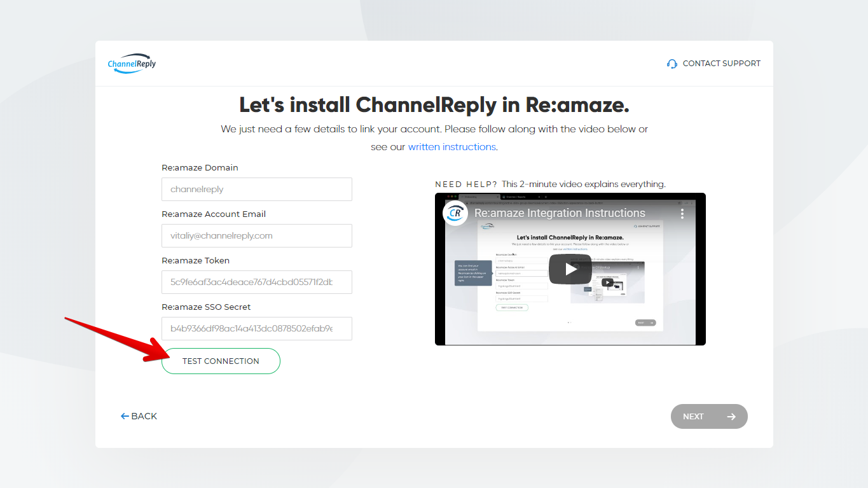Viewport: 868px width, 488px height.
Task: Click the Re:amaze Token label
Action: [196, 261]
